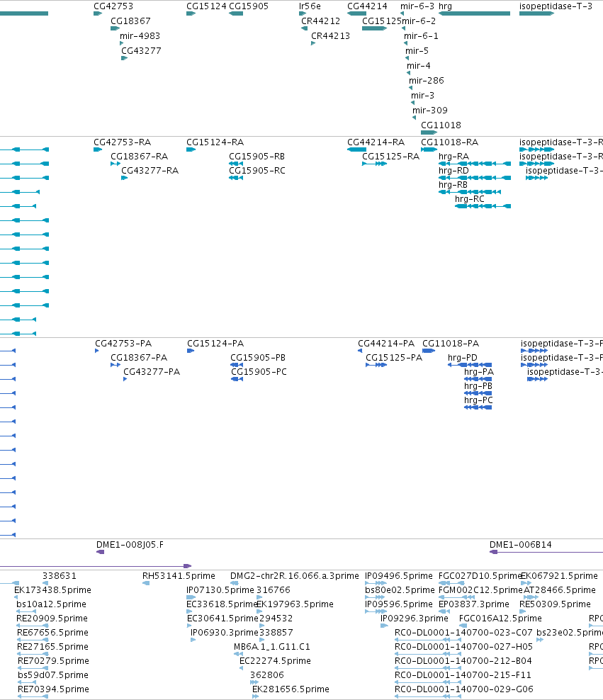Click the CG15905-PC protein label
Viewport: 603px width, 700px height.
pyautogui.click(x=259, y=372)
